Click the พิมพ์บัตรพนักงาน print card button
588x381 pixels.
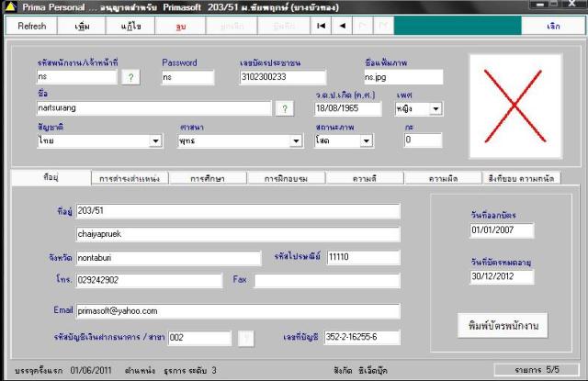(503, 326)
